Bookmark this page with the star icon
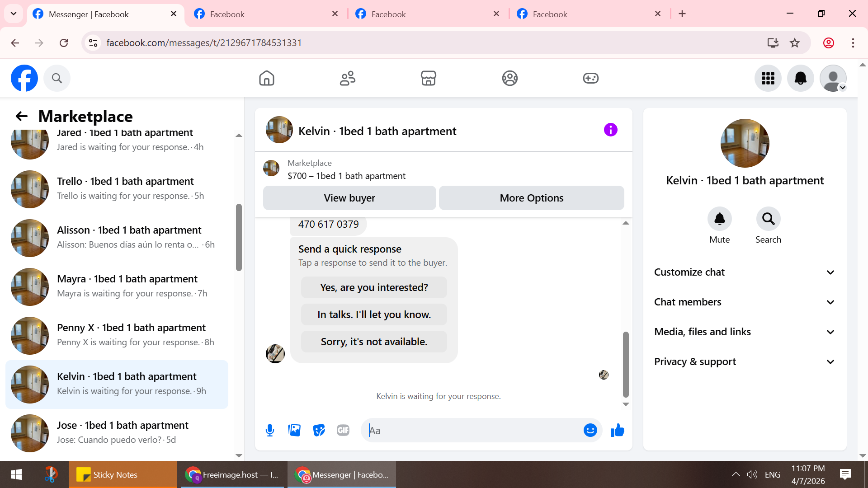This screenshot has height=488, width=868. (795, 43)
